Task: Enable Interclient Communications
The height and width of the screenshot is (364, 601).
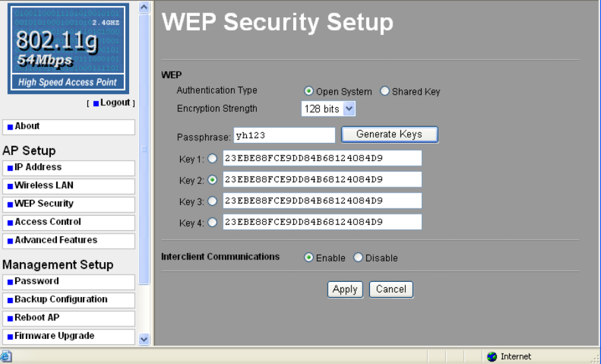Action: pyautogui.click(x=308, y=257)
